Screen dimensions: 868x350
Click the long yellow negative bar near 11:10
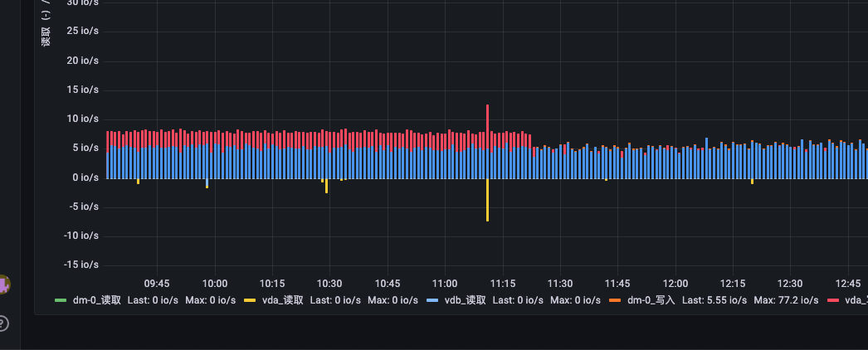pyautogui.click(x=488, y=200)
